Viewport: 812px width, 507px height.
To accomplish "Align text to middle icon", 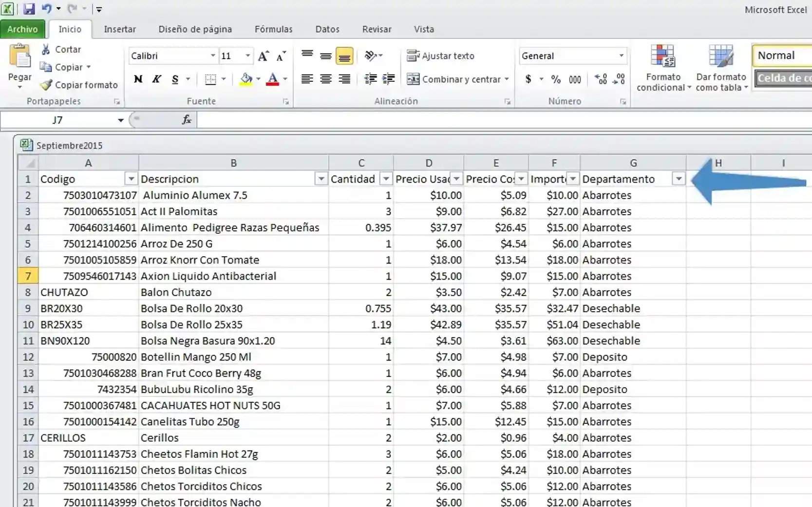I will pyautogui.click(x=326, y=56).
